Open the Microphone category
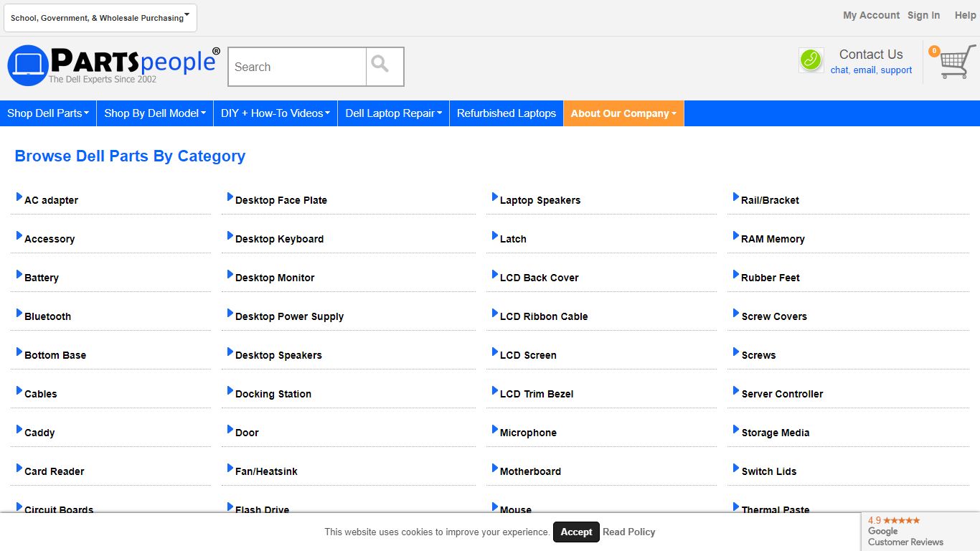Viewport: 980px width, 551px height. tap(528, 433)
